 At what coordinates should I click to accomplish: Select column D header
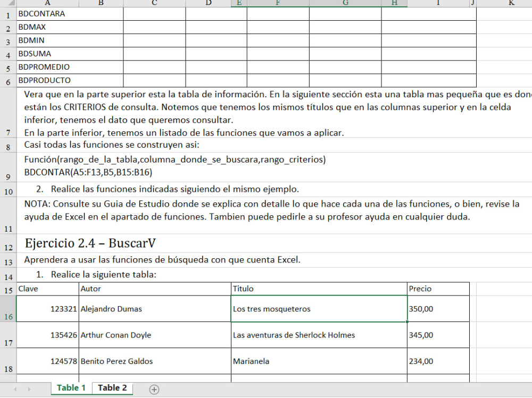pyautogui.click(x=209, y=3)
